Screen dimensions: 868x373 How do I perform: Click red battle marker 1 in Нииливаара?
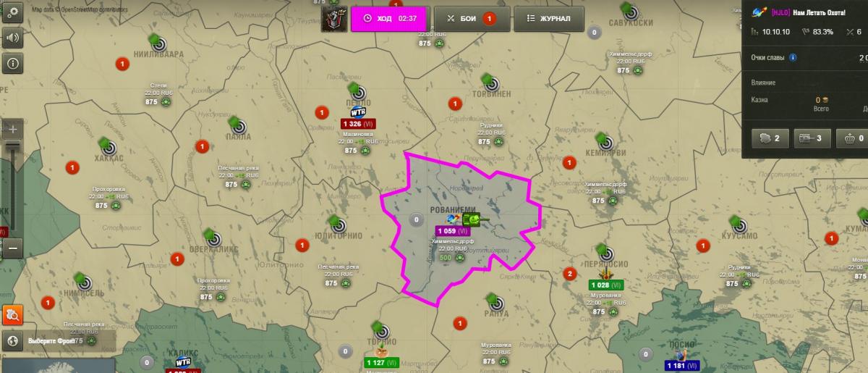[x=122, y=64]
